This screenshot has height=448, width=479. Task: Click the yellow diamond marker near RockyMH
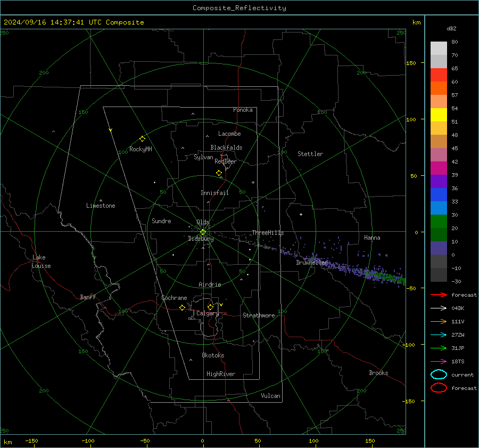[x=142, y=139]
